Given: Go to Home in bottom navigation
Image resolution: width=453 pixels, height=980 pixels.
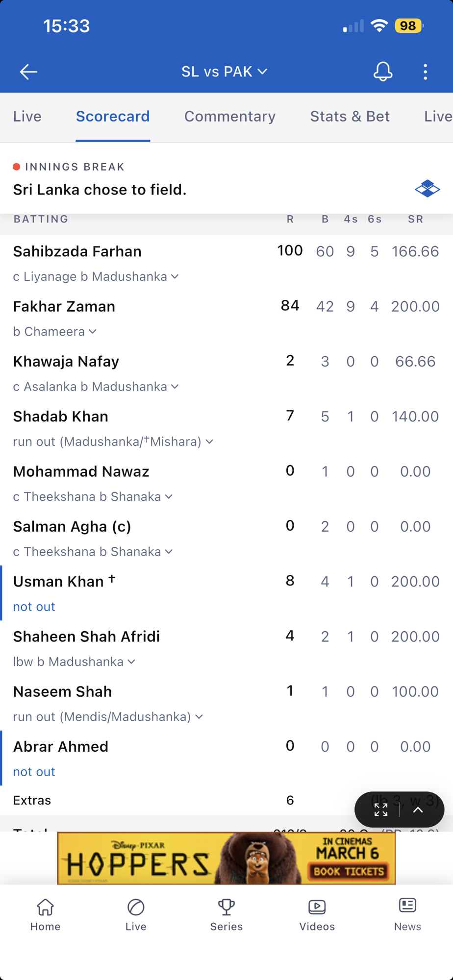Looking at the screenshot, I should tap(45, 914).
